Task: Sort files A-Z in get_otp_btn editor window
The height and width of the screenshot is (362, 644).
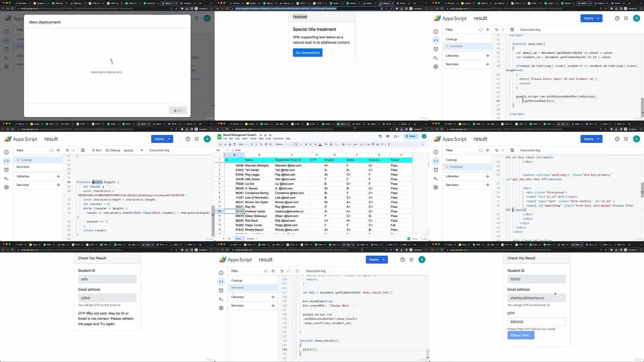Action: point(480,150)
